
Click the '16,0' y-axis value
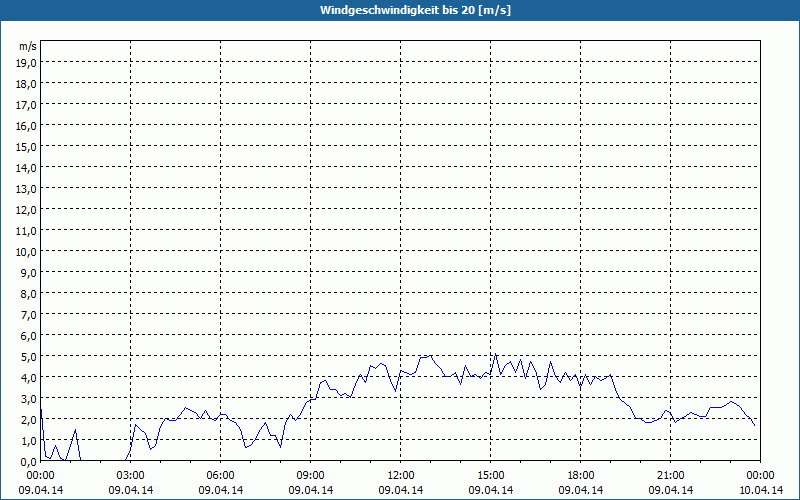(x=28, y=126)
